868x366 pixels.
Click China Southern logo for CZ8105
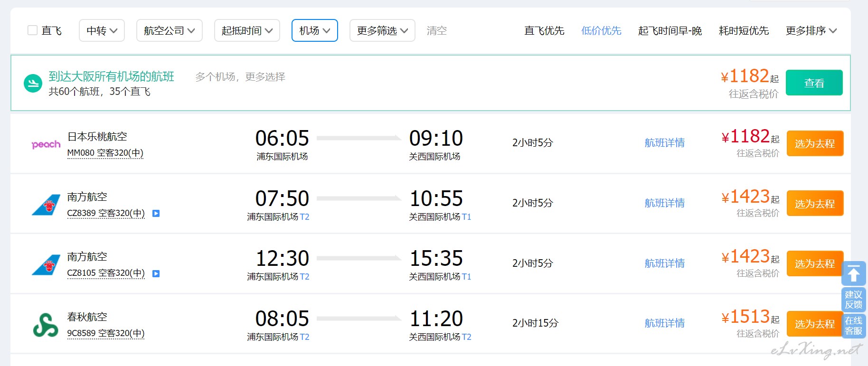click(x=46, y=265)
